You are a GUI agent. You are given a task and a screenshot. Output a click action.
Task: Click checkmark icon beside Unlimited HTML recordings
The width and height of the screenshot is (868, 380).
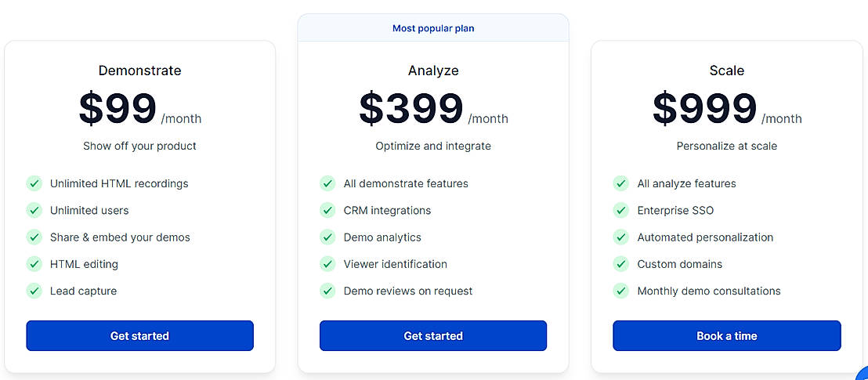coord(34,183)
